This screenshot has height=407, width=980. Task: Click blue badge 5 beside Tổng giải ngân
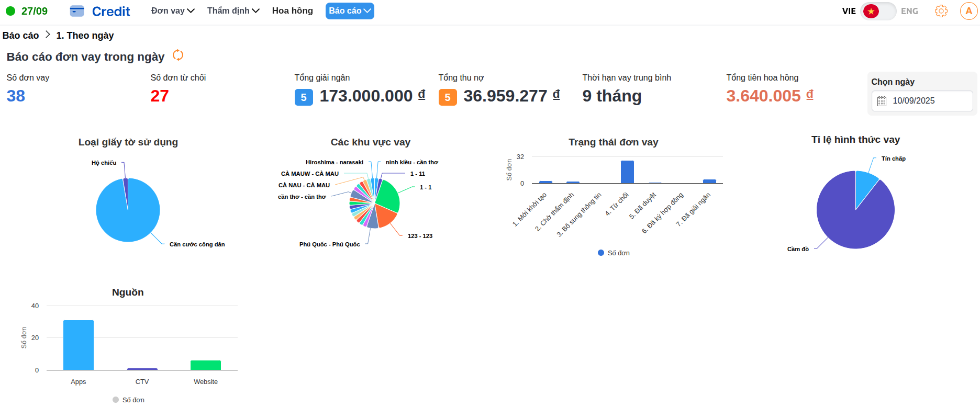[x=304, y=97]
